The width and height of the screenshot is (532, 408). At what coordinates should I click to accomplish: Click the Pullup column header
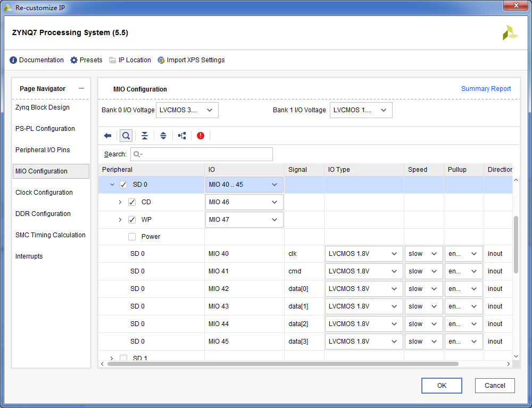coord(464,170)
